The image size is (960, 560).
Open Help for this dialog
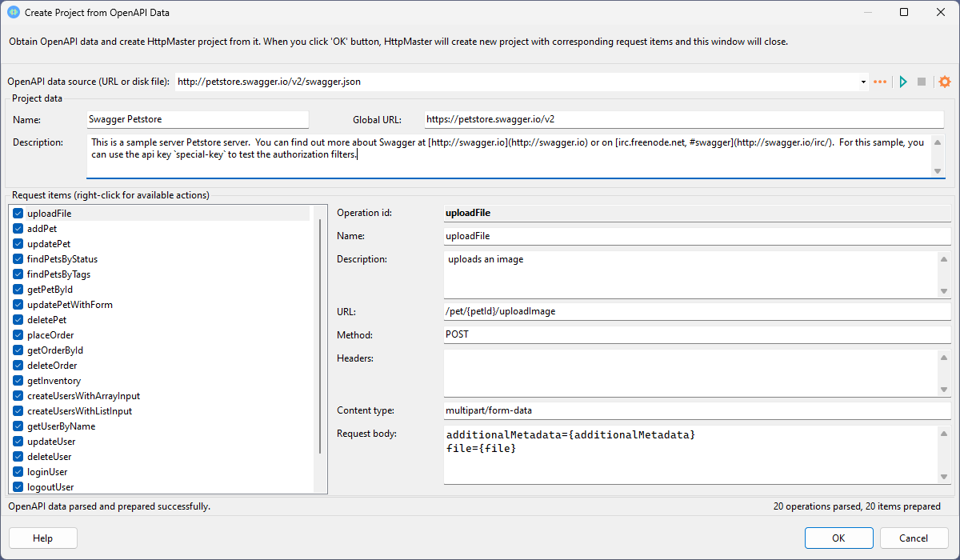42,538
